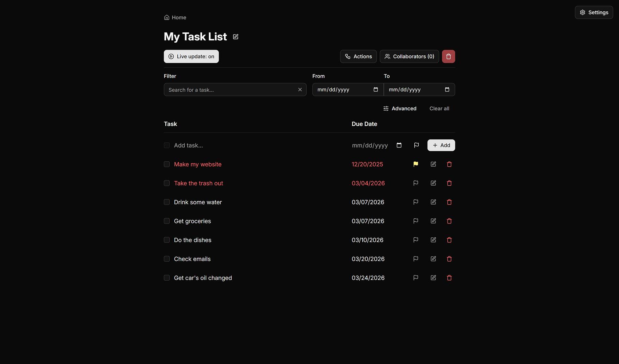Click the Add button
619x364 pixels.
coord(441,145)
